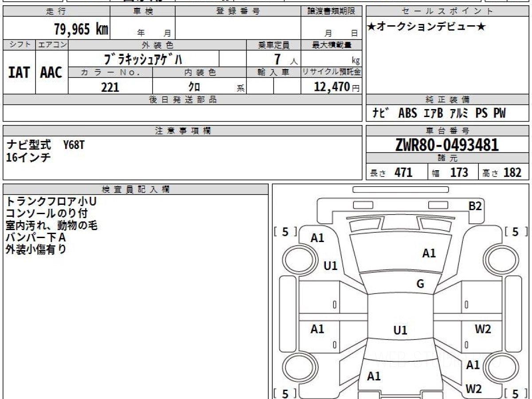Select PW in the equipment list
Screen dimensions: 532x399
pos(499,113)
